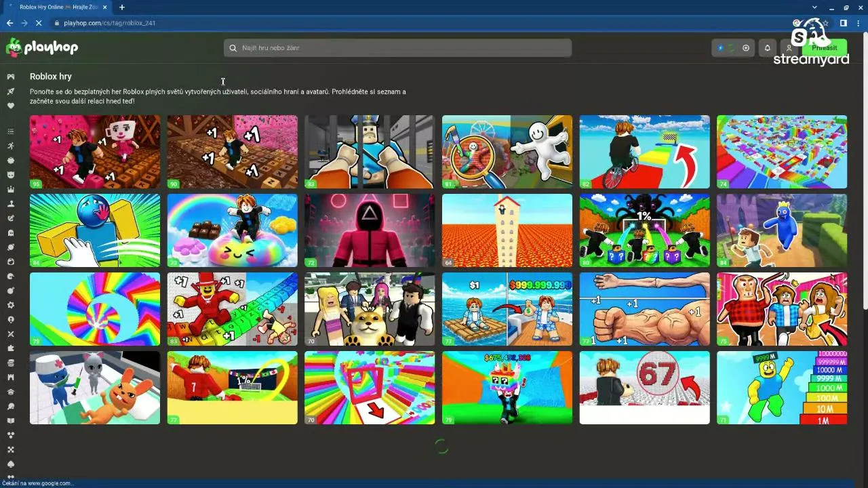The width and height of the screenshot is (868, 488).
Task: Select the puzzle piece category icon
Action: click(11, 348)
